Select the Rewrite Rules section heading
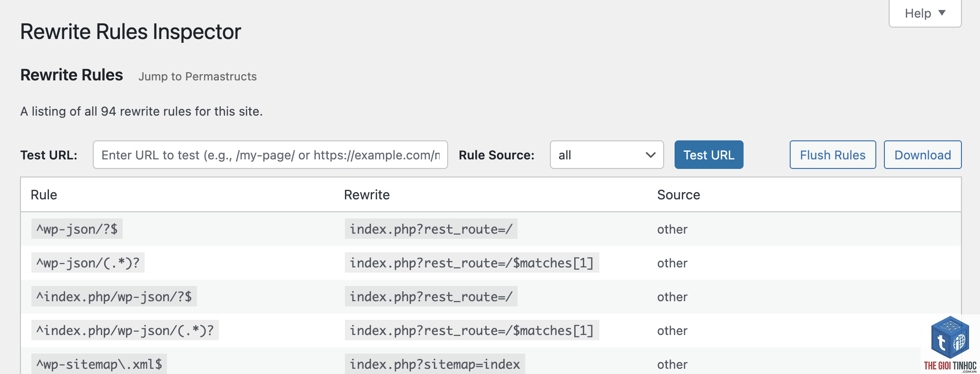Viewport: 980px width, 374px height. click(72, 75)
